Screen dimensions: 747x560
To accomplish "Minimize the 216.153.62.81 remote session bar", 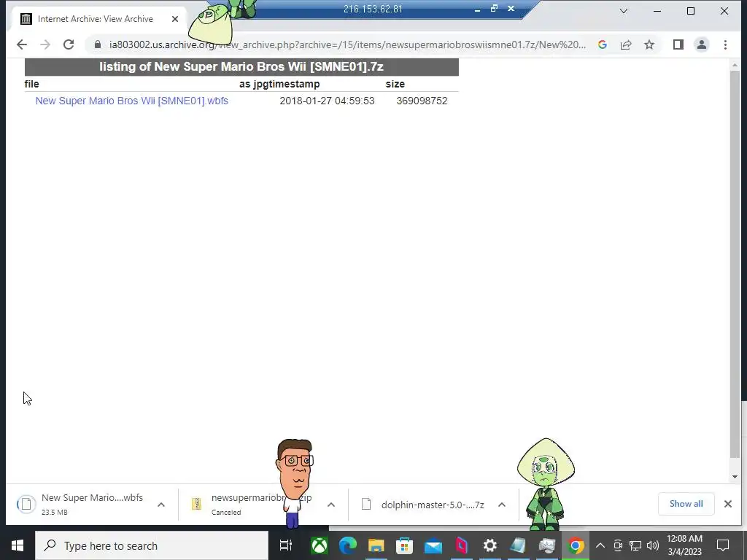I will click(477, 9).
